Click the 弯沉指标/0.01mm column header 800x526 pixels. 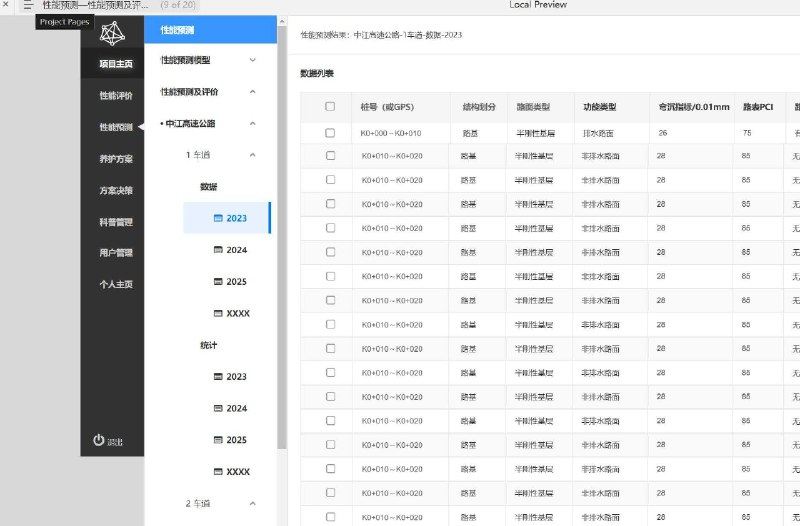pos(694,107)
